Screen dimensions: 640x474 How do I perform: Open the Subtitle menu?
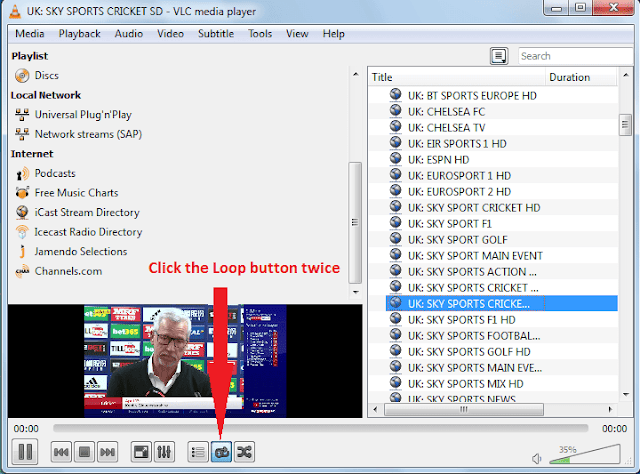[x=216, y=33]
